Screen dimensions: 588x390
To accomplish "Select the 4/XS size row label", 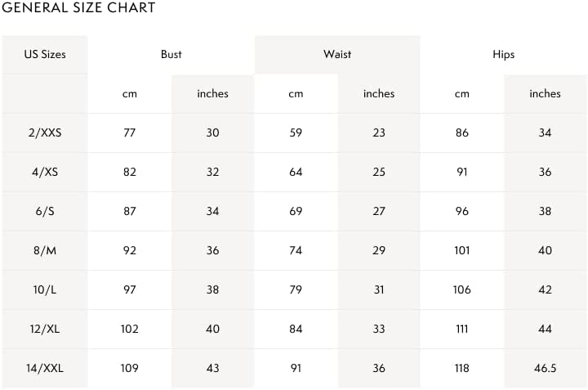I will point(45,172).
